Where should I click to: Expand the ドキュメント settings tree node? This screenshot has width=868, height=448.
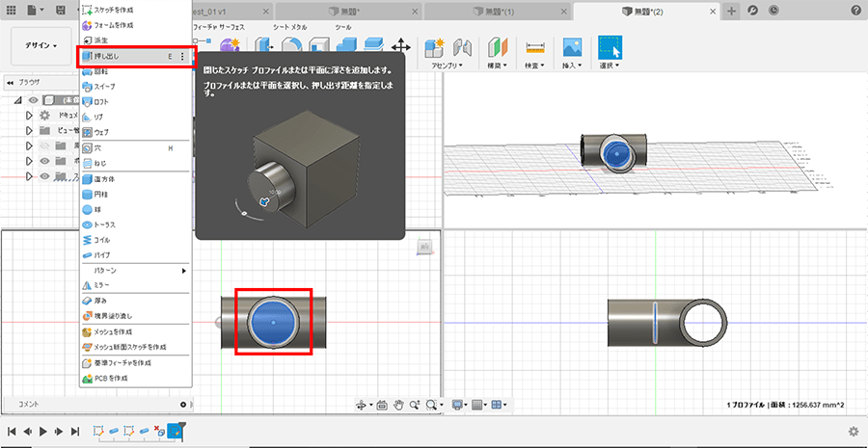pos(29,115)
